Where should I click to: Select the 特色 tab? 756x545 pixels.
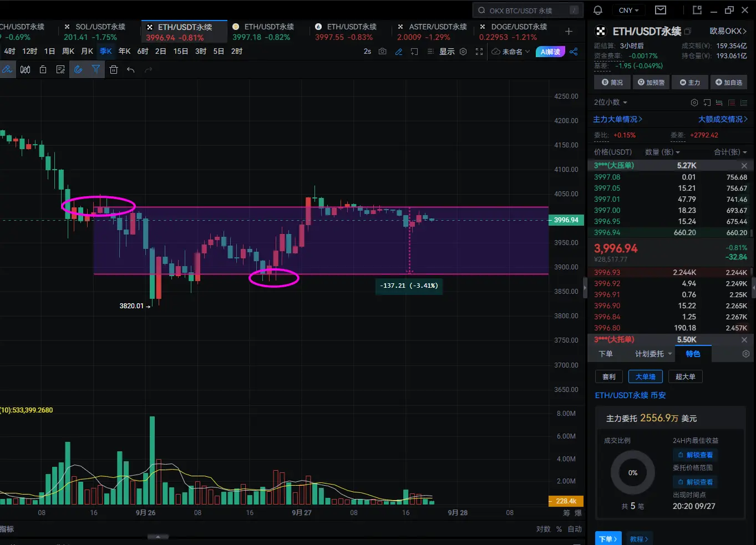tap(693, 354)
